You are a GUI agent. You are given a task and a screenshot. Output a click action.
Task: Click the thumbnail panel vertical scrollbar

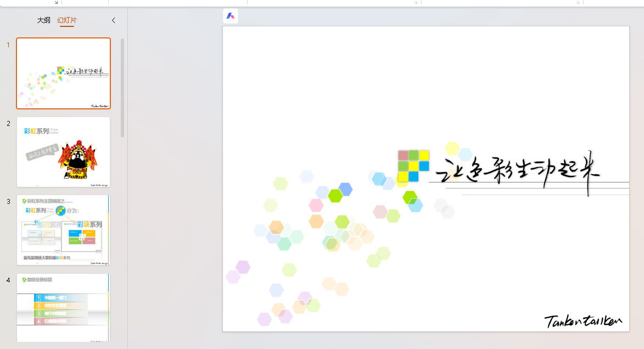point(122,88)
